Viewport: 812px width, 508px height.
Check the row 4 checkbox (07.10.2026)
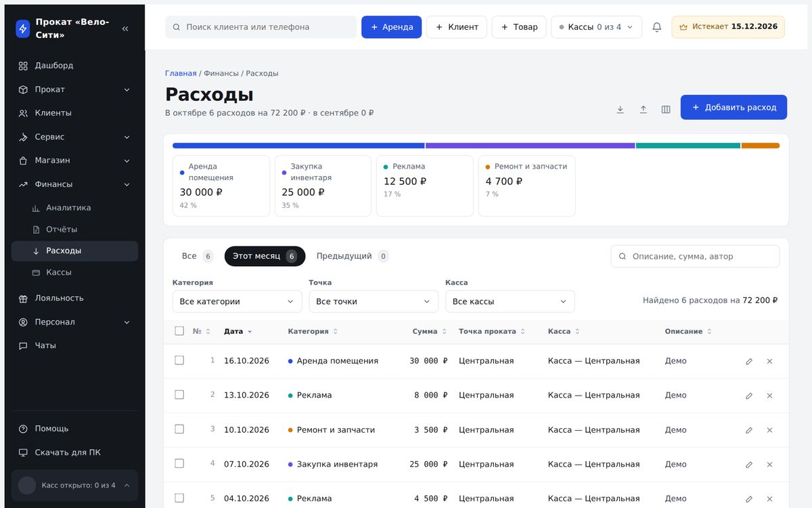[x=179, y=463]
